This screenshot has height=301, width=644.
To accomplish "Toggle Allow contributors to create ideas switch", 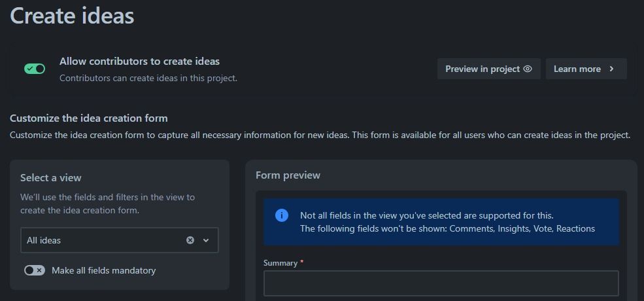I will 35,69.
